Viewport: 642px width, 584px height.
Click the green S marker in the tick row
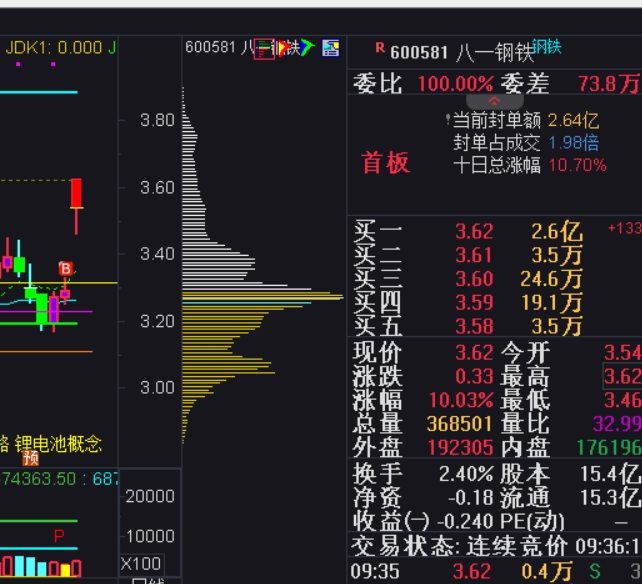595,571
